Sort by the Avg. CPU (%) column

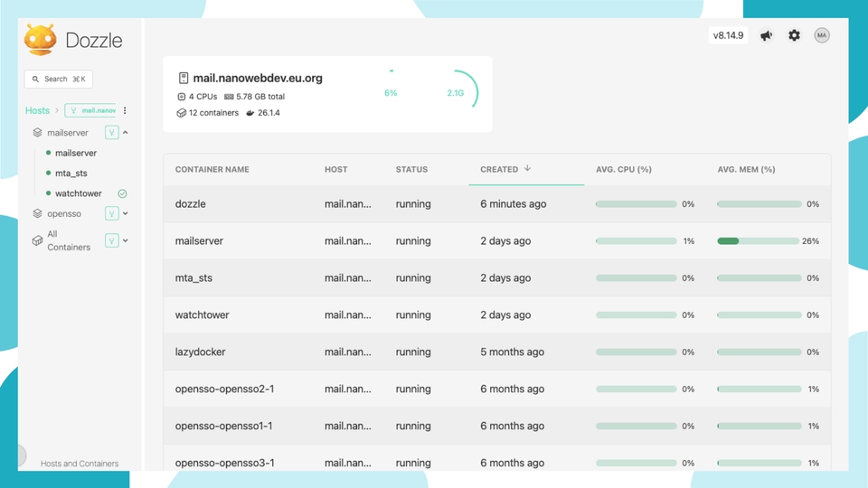(x=623, y=169)
